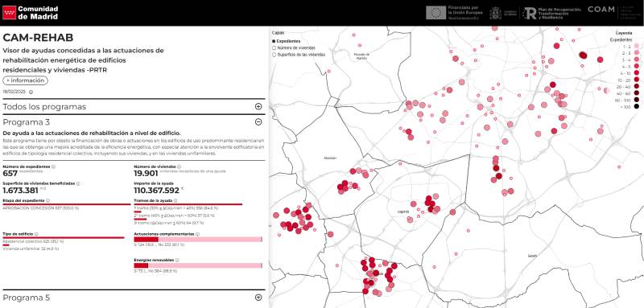Click info icon next to Energías renovables
The width and height of the screenshot is (644, 308).
pos(177,260)
